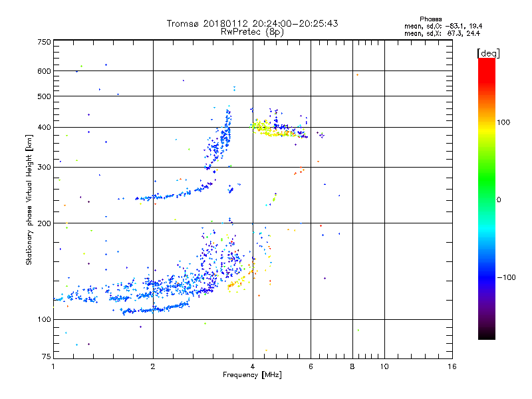
Task: Click the x-axis label '4'
Action: [253, 366]
